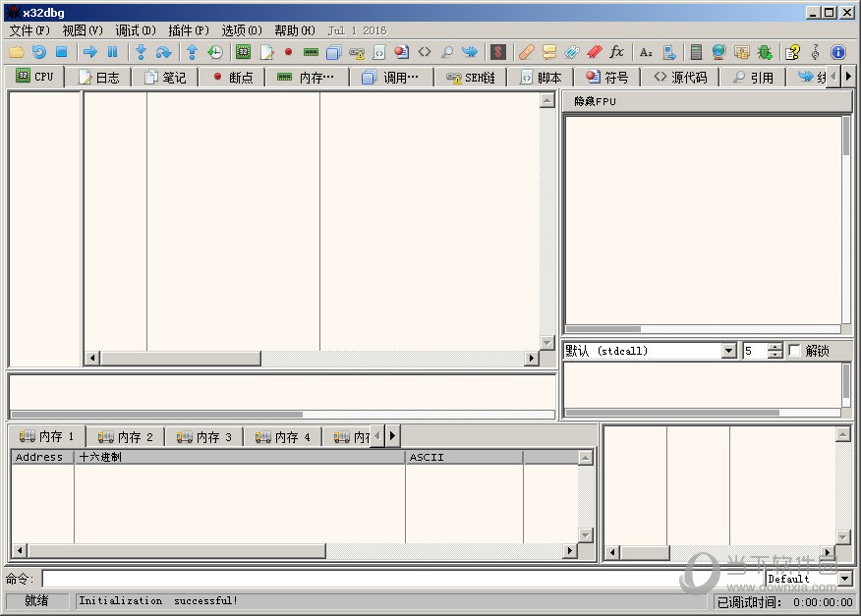Click the patches bandage toolbar icon
The image size is (861, 616).
tap(527, 52)
